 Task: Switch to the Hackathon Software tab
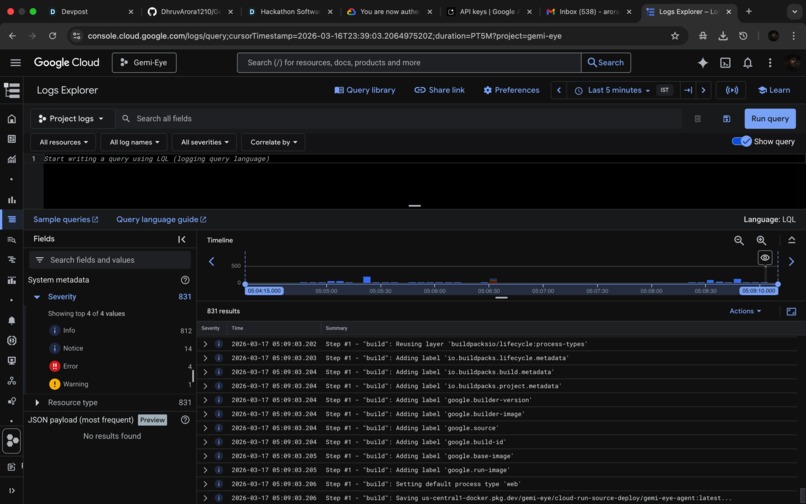[290, 11]
